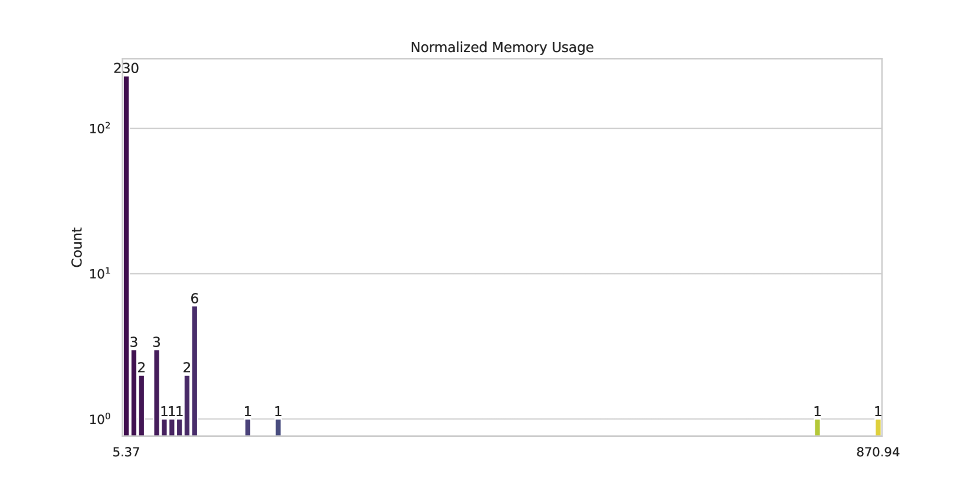The image size is (980, 490).
Task: Select the tallest bar labeled 230
Action: click(x=126, y=254)
